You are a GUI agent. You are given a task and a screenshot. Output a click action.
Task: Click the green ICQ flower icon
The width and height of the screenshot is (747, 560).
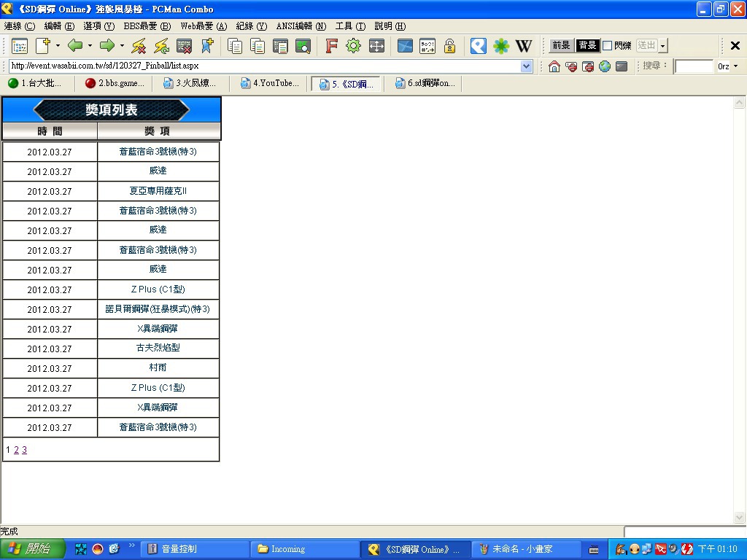click(x=501, y=46)
